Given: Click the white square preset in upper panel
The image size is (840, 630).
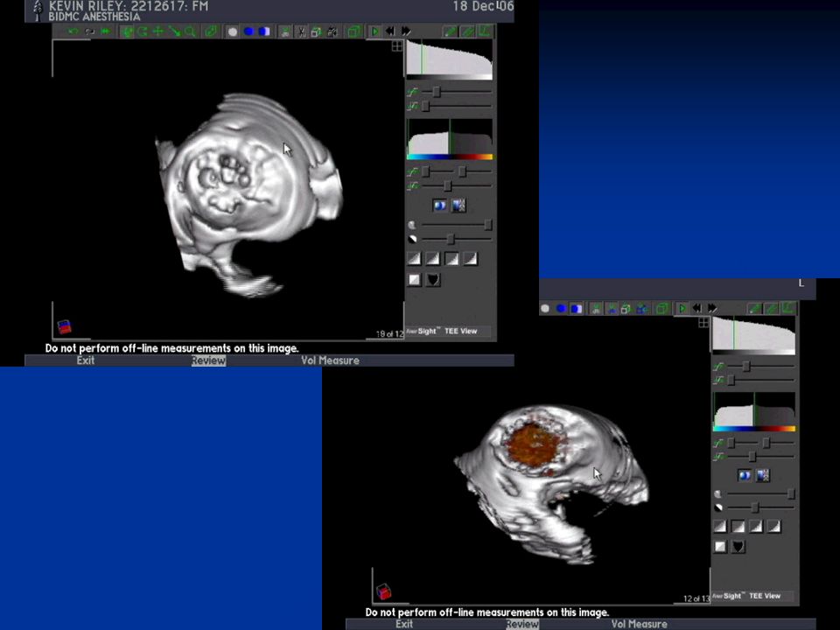Looking at the screenshot, I should point(415,280).
